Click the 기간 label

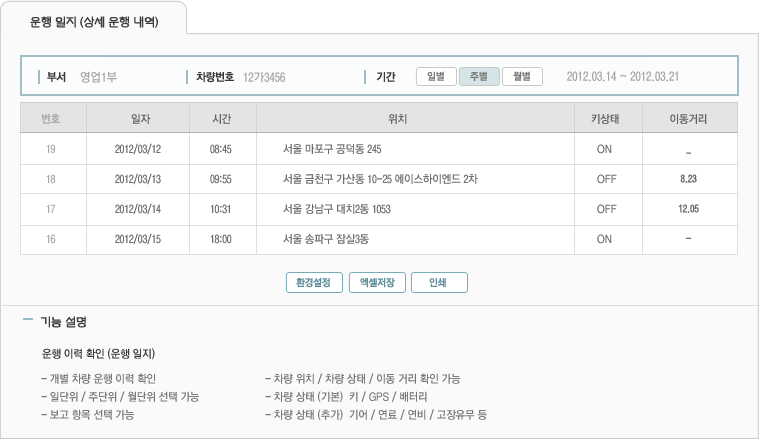[386, 77]
